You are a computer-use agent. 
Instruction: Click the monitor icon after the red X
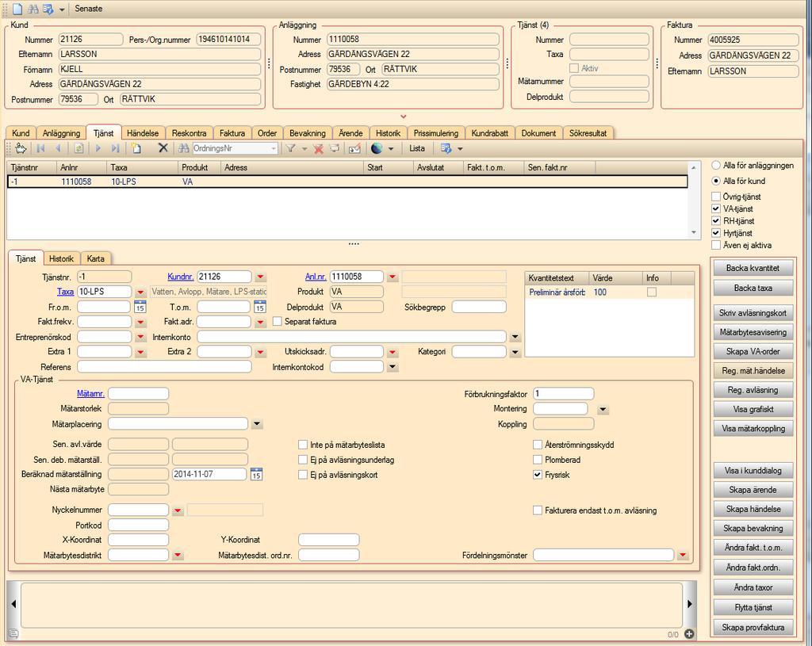click(335, 148)
